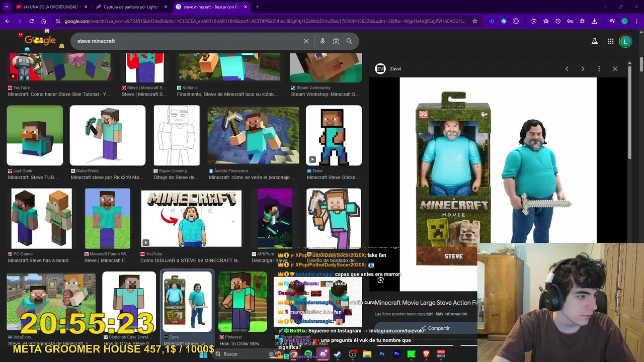Open more options in the image preview panel
The image size is (644, 362).
click(x=599, y=69)
